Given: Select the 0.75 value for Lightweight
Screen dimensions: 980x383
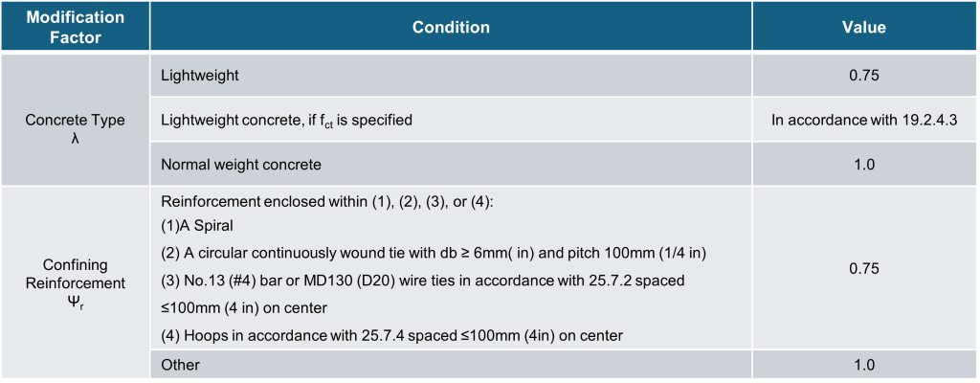Looking at the screenshot, I should [x=864, y=76].
